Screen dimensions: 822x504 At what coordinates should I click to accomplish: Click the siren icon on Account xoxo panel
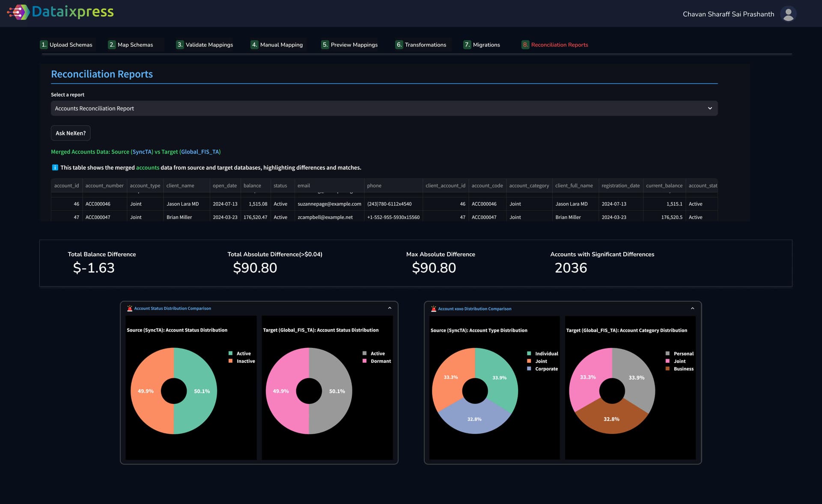tap(433, 309)
